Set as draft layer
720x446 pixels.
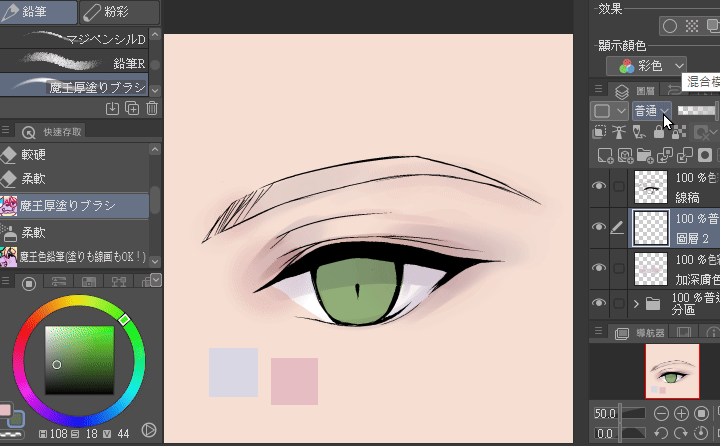639,132
